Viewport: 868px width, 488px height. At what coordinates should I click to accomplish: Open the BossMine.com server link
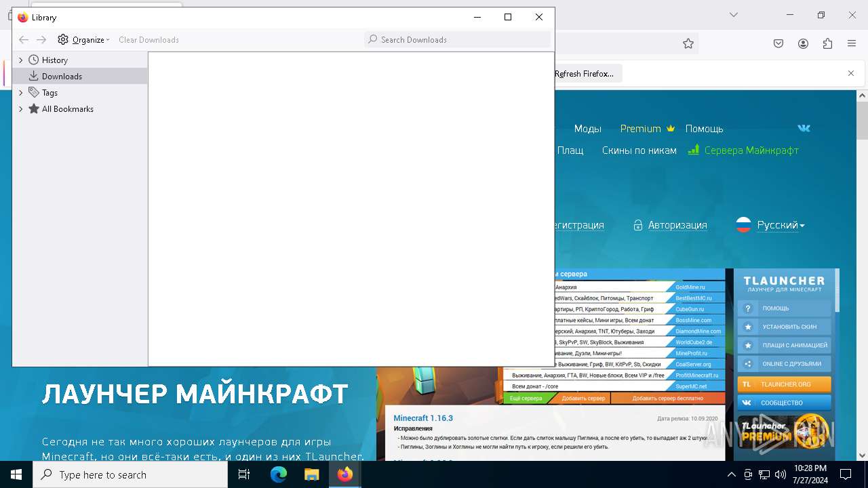[x=693, y=320]
